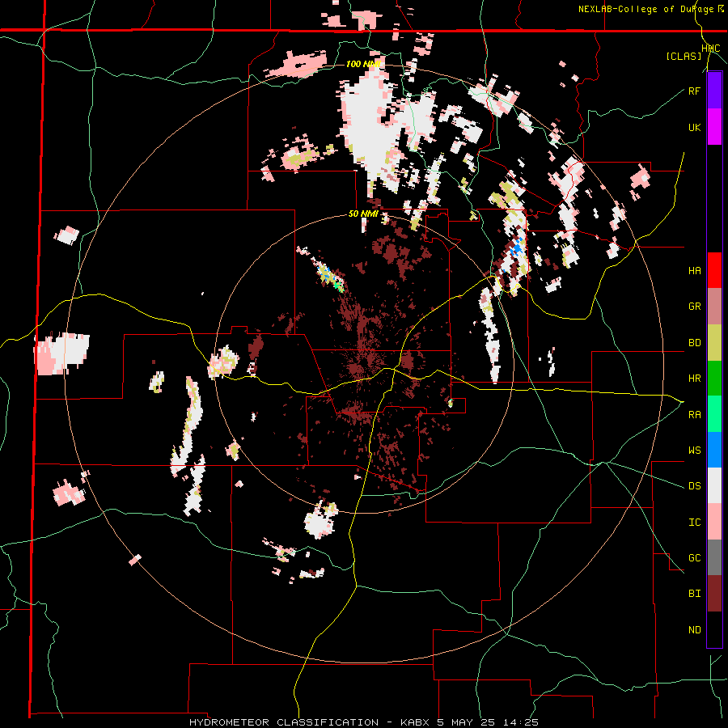
Task: Click the 100 NMI range ring label
Action: (363, 64)
